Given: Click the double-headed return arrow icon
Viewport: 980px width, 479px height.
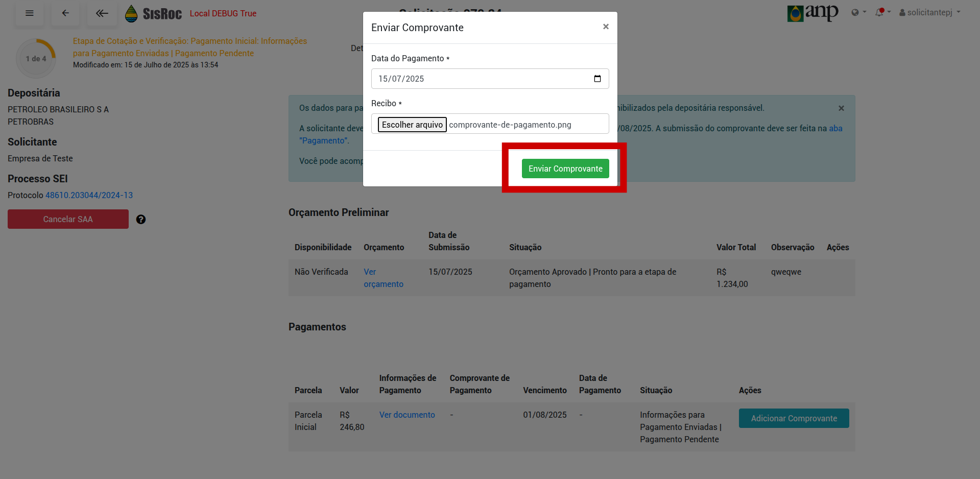Looking at the screenshot, I should pos(102,13).
